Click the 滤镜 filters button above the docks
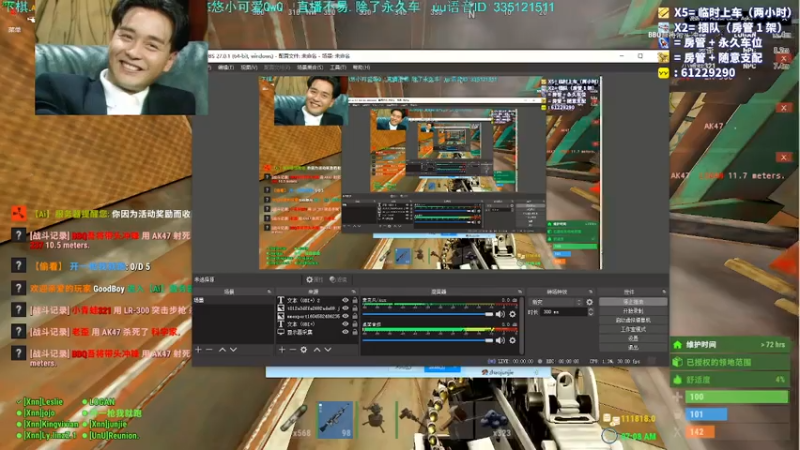 tap(338, 280)
